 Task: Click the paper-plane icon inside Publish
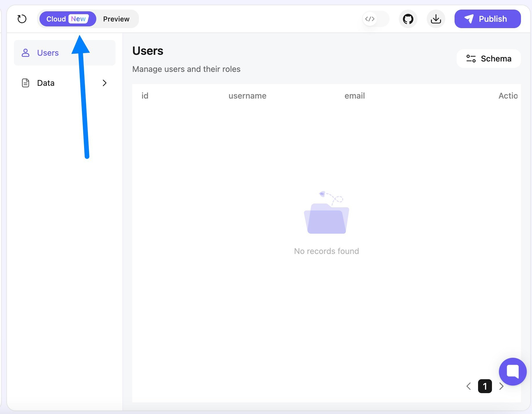(469, 19)
